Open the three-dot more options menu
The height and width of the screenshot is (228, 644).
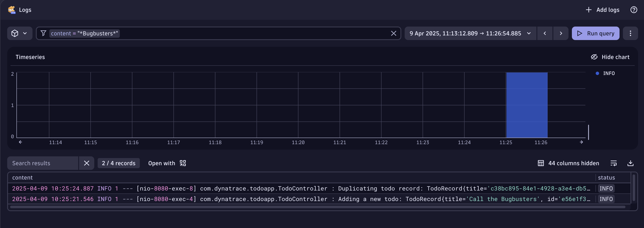[x=630, y=33]
